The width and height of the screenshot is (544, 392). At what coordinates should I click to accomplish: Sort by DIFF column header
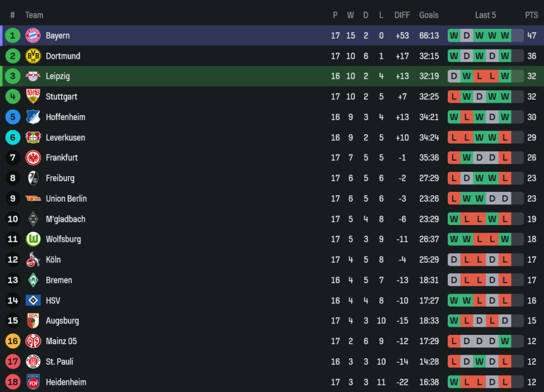402,15
